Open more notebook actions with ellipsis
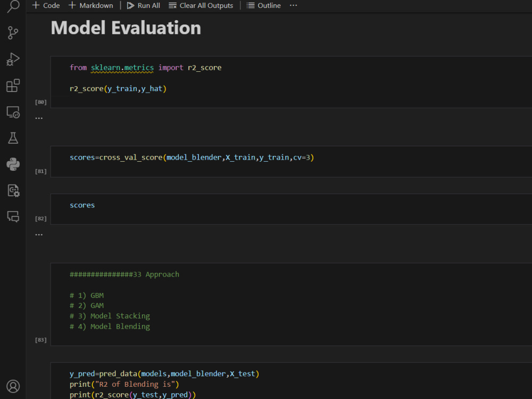Image resolution: width=532 pixels, height=399 pixels. click(x=293, y=5)
